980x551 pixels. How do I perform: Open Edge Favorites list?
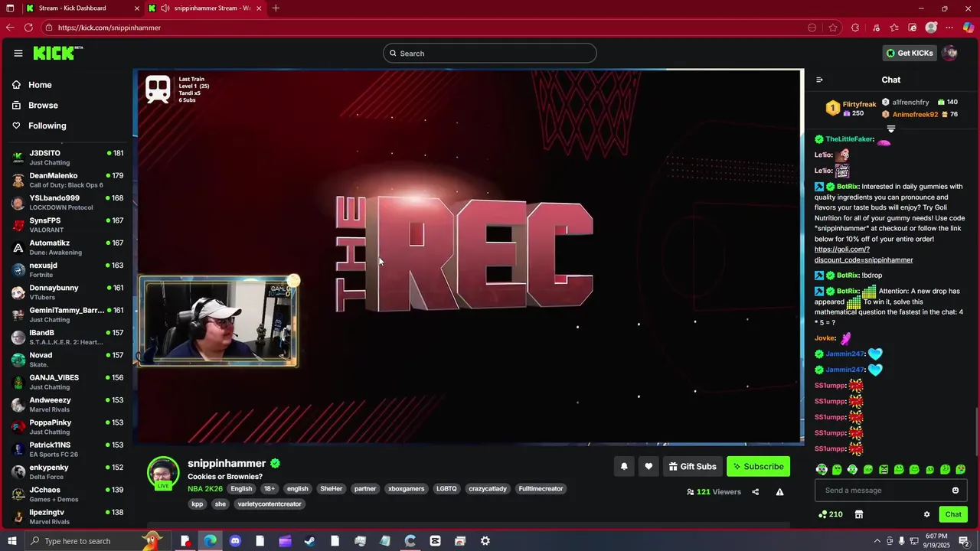(894, 28)
